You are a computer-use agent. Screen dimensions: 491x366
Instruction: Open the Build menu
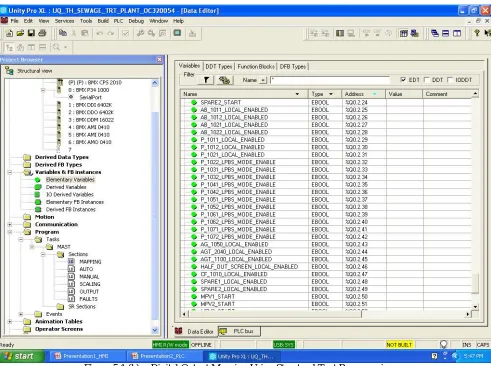tap(103, 21)
